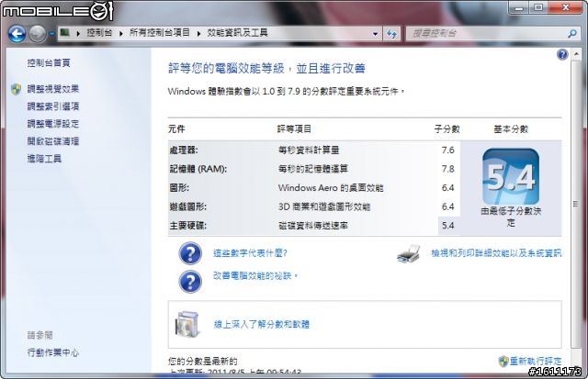Click processor subscore 7.6
This screenshot has height=379, width=588.
(448, 150)
